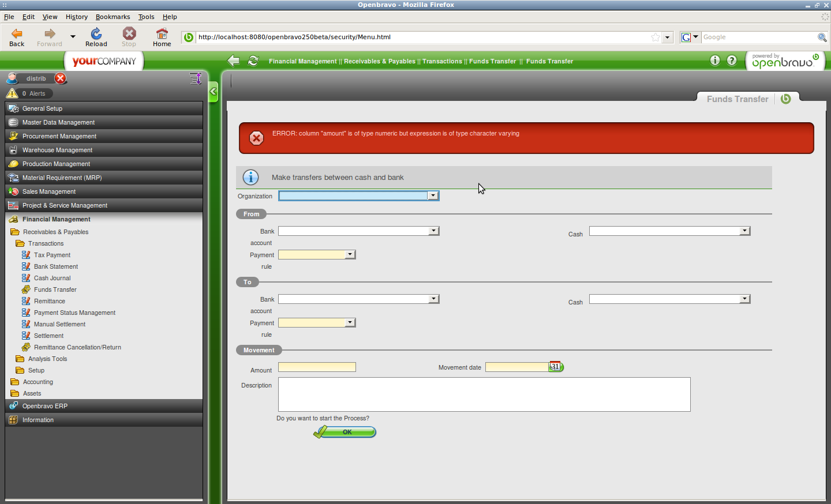Screen dimensions: 831x504
Task: Open the History menu in Firefox
Action: tap(76, 17)
